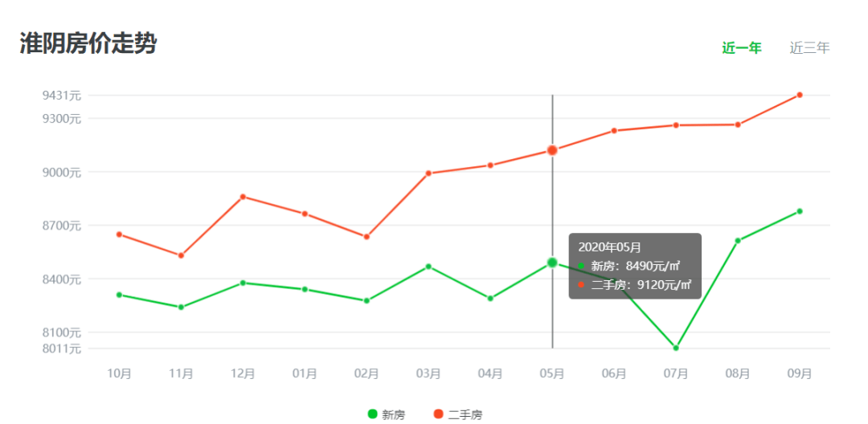Click the 二手房 data point for 11月
Image resolution: width=868 pixels, height=424 pixels.
(x=181, y=255)
